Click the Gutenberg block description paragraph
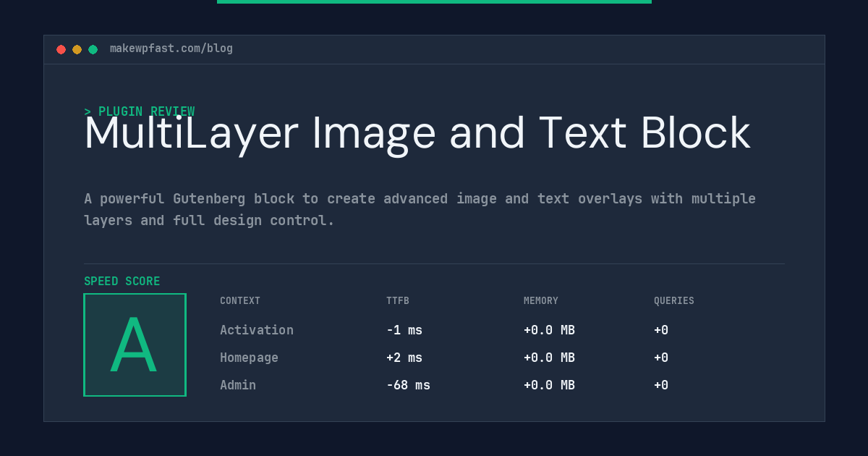The width and height of the screenshot is (868, 456). [x=420, y=209]
